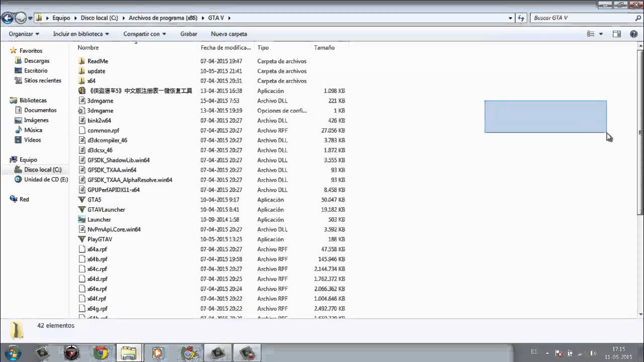Select Bibliotecas in the navigation pane

(x=33, y=101)
